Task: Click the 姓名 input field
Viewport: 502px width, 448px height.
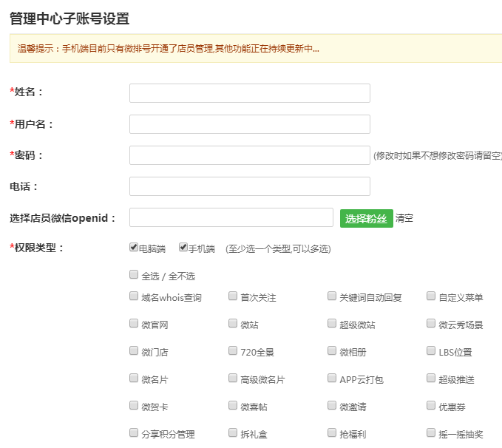Action: (249, 93)
